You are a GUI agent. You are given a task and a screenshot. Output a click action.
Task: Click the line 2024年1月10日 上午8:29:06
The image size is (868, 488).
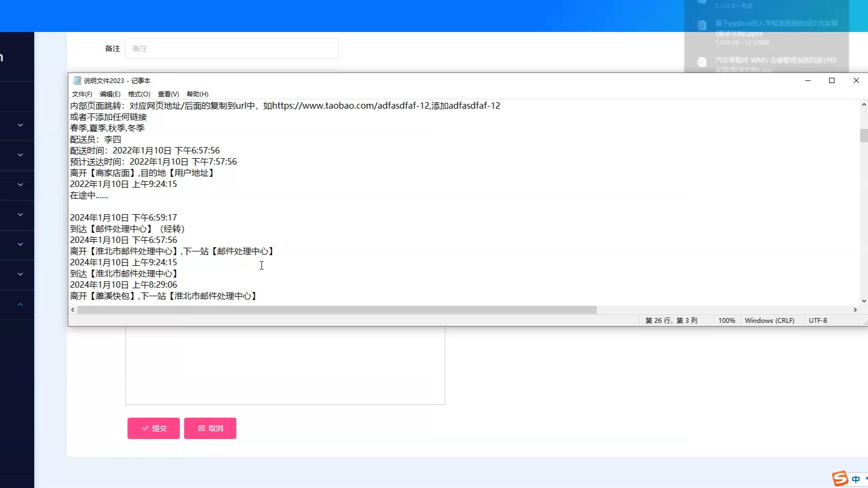point(123,284)
